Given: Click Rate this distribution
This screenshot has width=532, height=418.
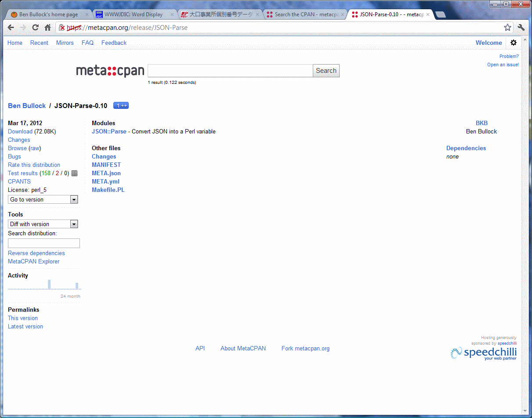Looking at the screenshot, I should tap(34, 165).
